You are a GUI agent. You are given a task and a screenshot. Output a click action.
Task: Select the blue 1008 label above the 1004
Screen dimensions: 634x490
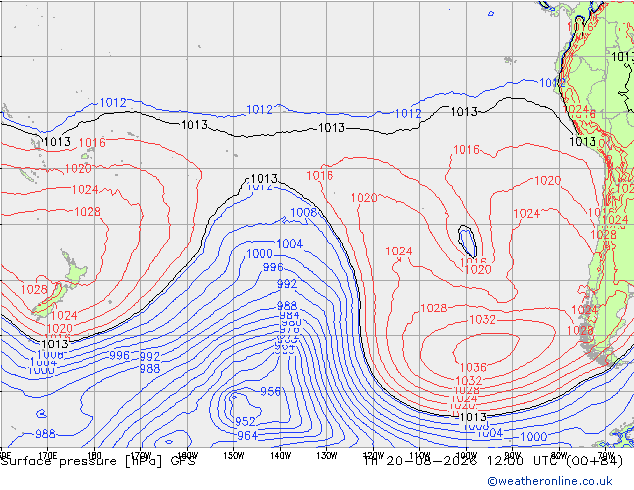point(303,212)
